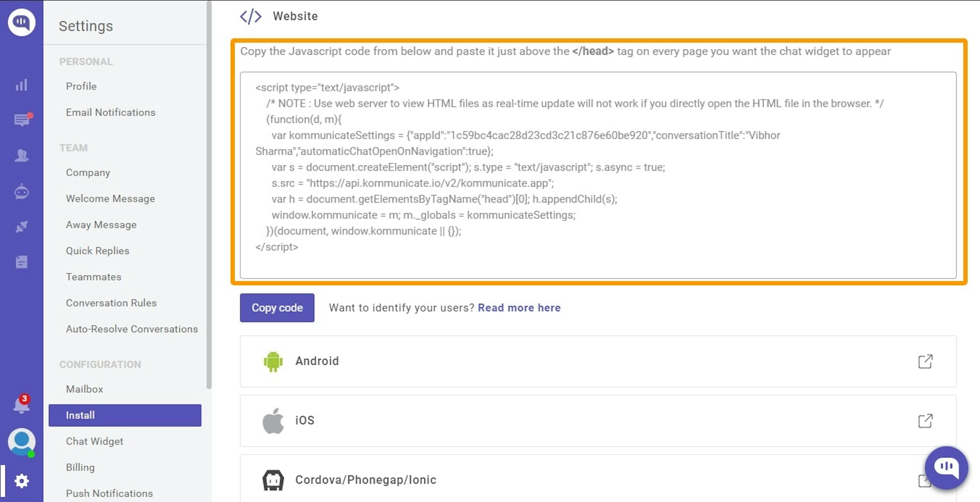This screenshot has width=980, height=502.
Task: Click the closing </script> line
Action: (x=277, y=247)
